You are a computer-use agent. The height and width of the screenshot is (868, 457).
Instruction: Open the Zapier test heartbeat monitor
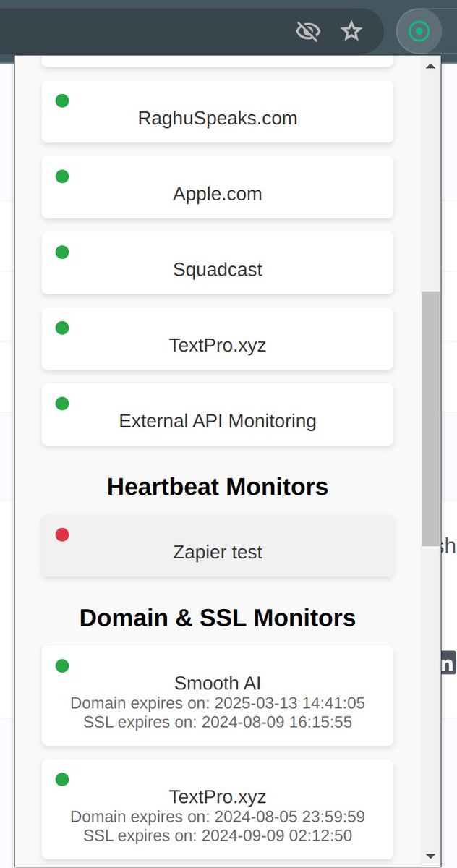coord(218,545)
